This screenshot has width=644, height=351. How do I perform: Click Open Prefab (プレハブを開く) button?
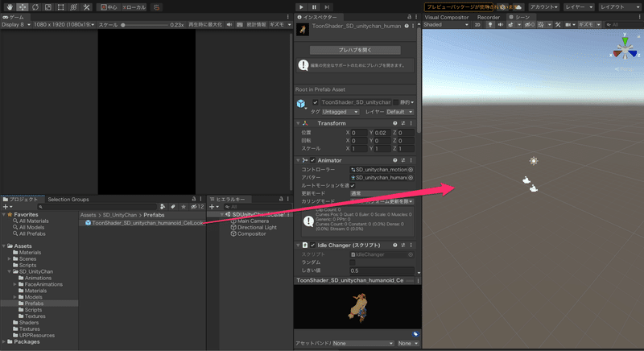coord(355,50)
